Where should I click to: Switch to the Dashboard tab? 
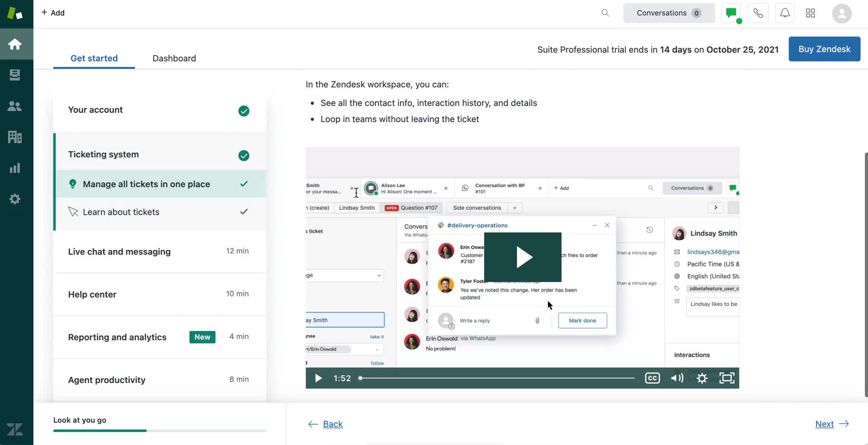(174, 58)
